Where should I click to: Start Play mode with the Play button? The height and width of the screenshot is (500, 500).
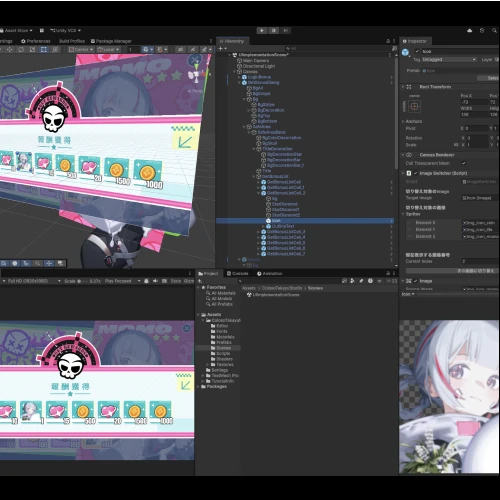point(262,30)
